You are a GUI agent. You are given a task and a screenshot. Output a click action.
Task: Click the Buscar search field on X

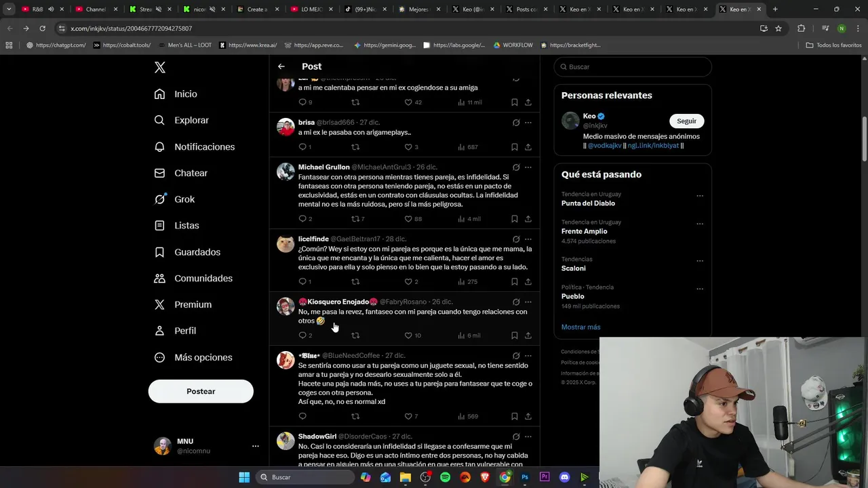[633, 66]
